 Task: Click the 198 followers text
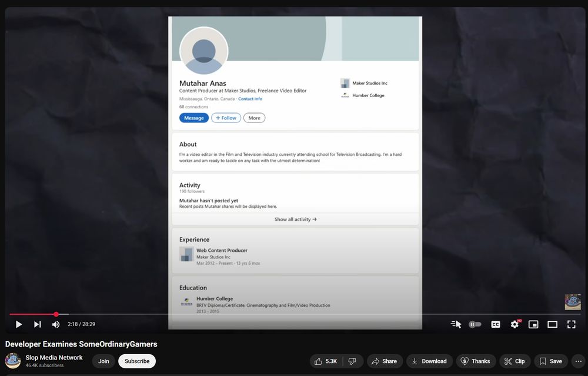192,191
